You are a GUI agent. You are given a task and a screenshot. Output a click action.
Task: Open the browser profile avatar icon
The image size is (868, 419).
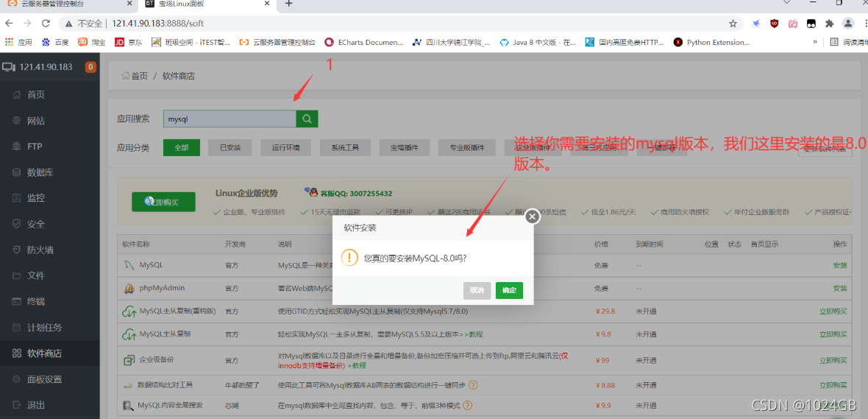(x=847, y=24)
